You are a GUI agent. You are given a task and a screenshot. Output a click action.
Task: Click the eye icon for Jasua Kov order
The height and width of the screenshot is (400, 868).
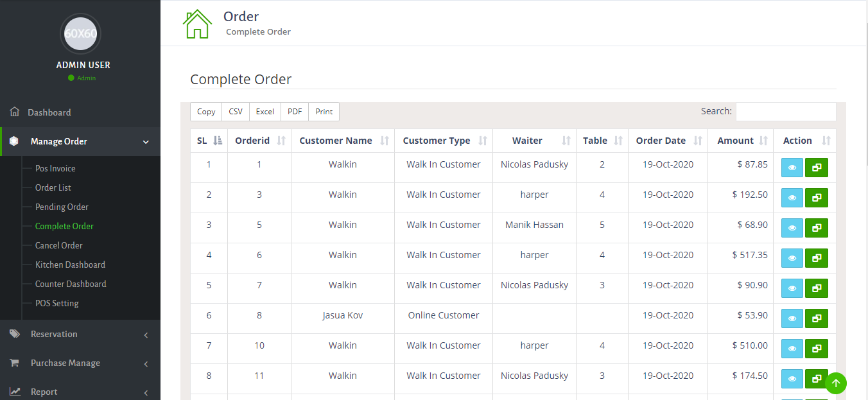[x=792, y=318]
